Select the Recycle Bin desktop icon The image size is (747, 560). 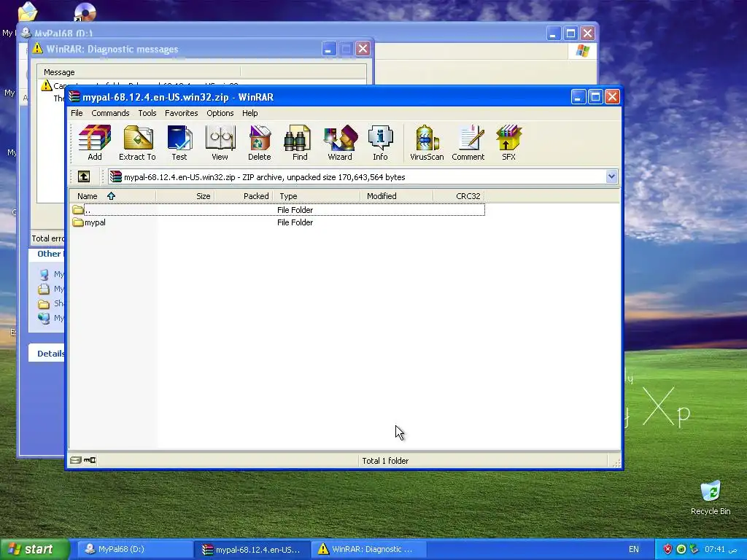coord(711,498)
